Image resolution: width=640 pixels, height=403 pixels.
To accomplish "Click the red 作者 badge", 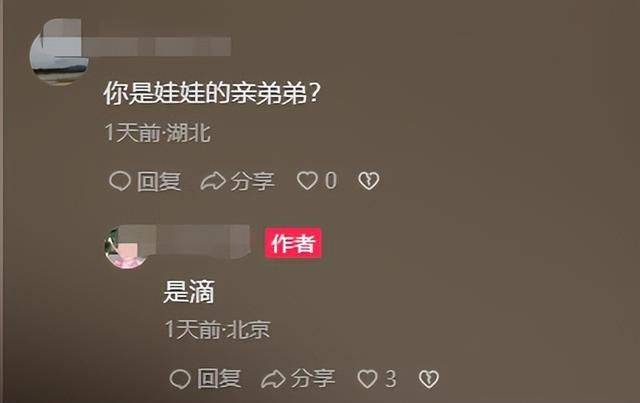I will tap(293, 243).
